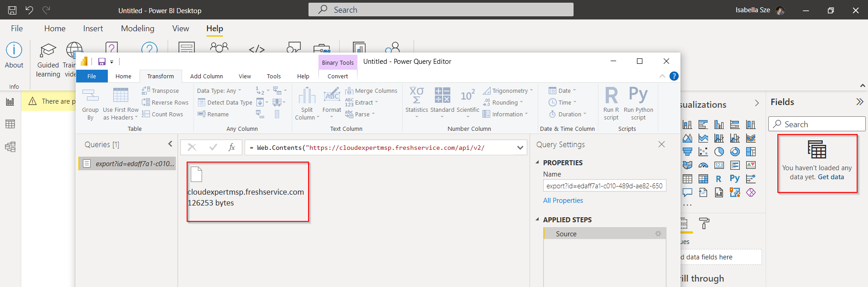Click the query Name input field
This screenshot has width=868, height=287.
coord(604,186)
